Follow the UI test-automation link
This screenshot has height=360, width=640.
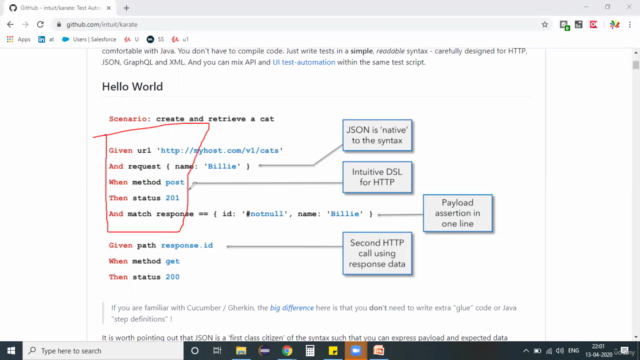(304, 62)
